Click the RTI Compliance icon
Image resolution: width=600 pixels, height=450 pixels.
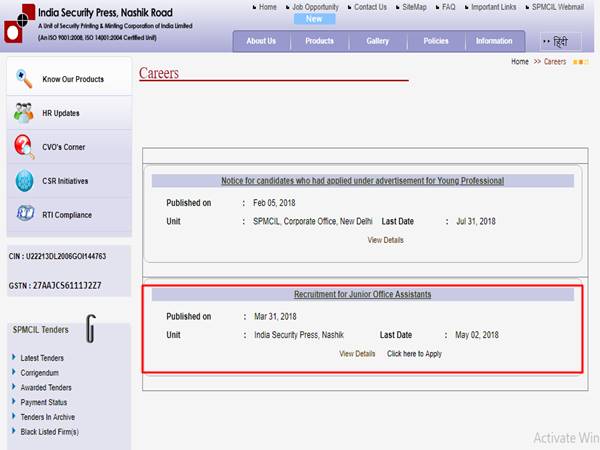coord(25,214)
